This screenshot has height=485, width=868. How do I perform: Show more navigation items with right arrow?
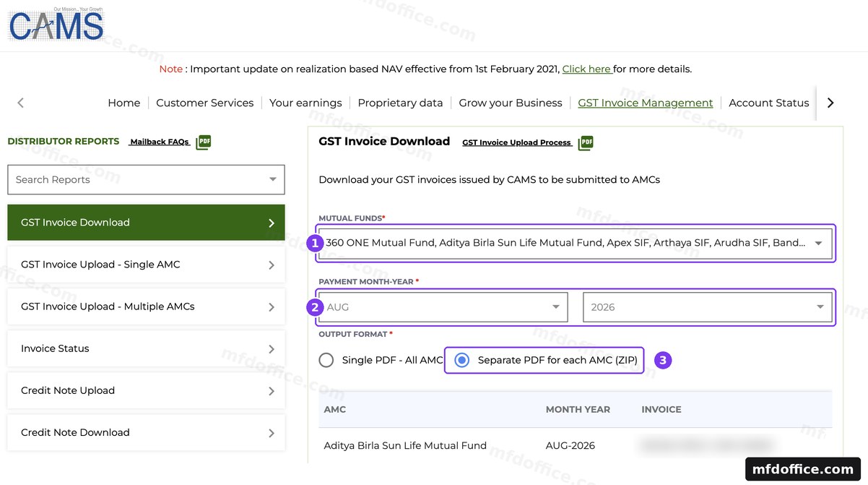point(830,103)
